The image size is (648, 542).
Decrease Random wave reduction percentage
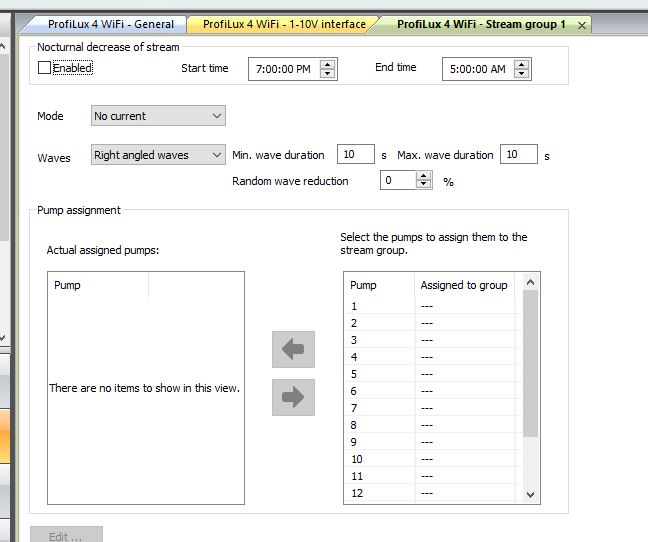(x=423, y=184)
